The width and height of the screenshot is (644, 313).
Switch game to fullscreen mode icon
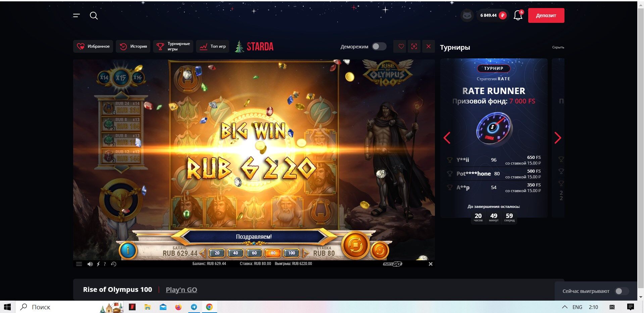click(414, 46)
